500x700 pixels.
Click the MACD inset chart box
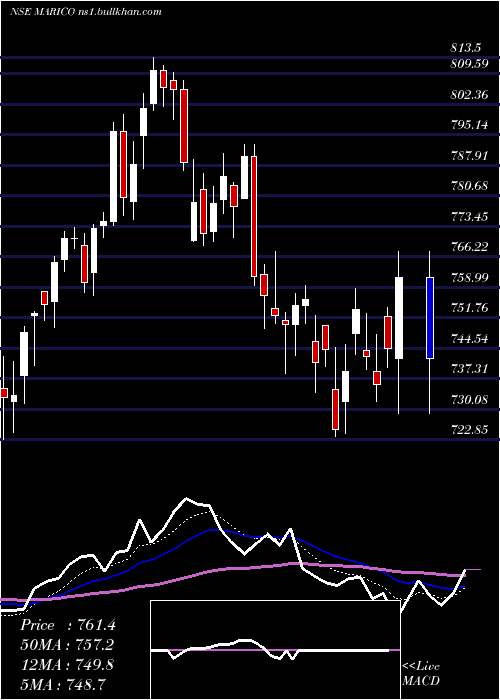pos(275,650)
